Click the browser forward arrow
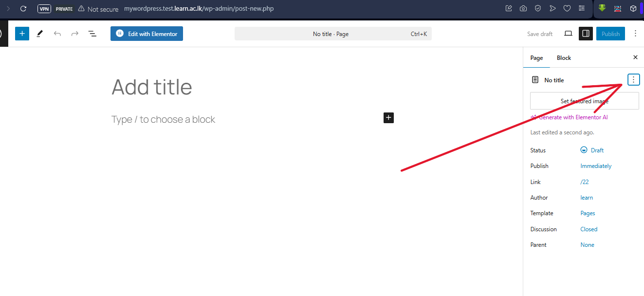Image resolution: width=644 pixels, height=296 pixels. coord(8,9)
